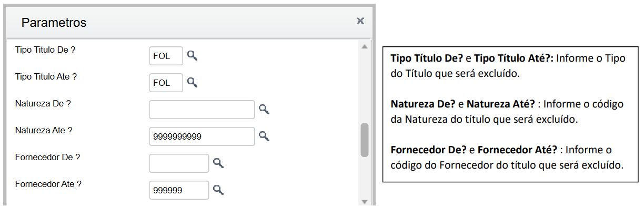Viewport: 644px width, 206px height.
Task: Search values for Natureza Ate field
Action: pos(264,136)
